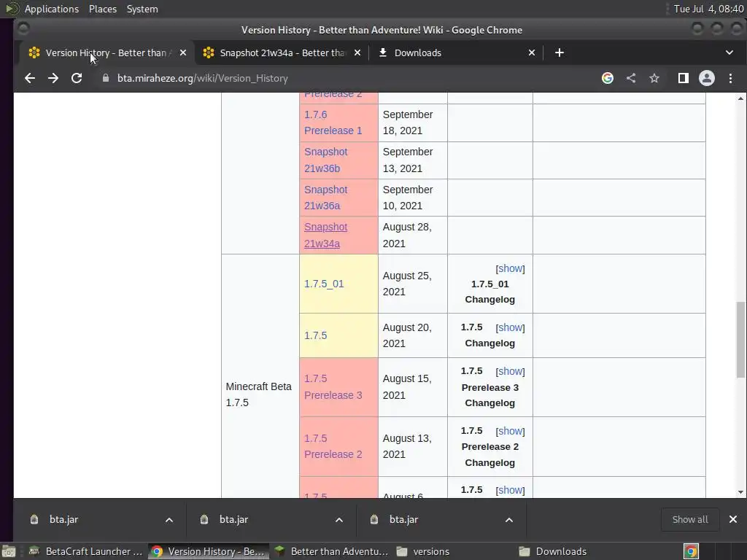Screen dimensions: 747x560
Task: Reload the Version History page
Action: 76,78
